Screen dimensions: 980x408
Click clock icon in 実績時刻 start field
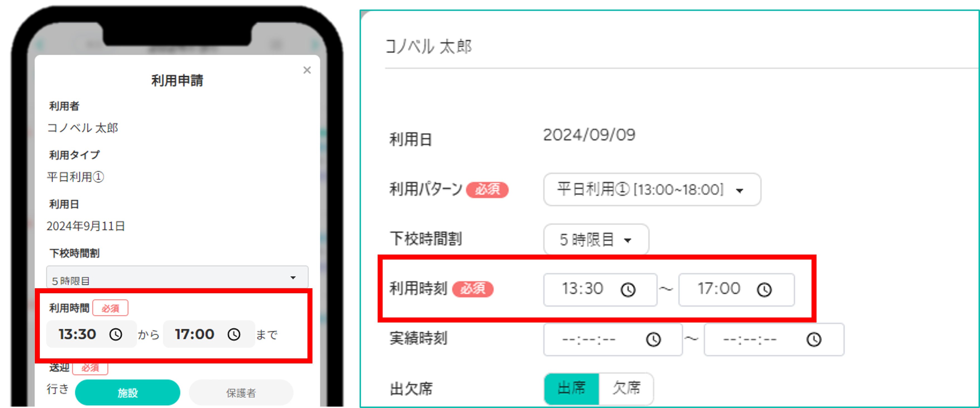[654, 339]
